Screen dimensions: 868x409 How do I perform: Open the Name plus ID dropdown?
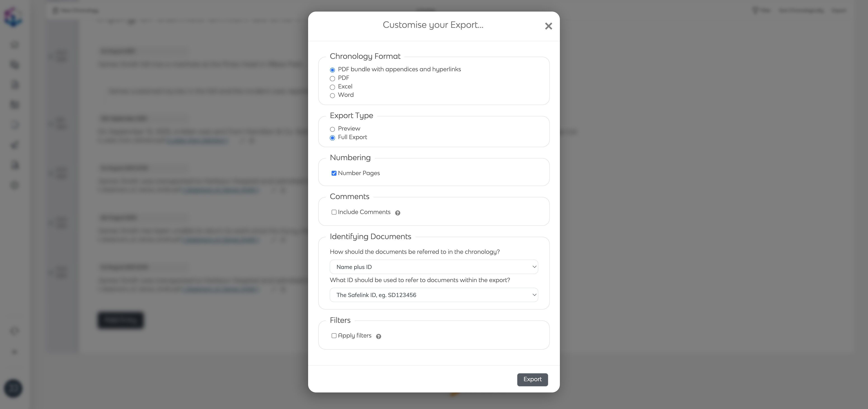(434, 267)
